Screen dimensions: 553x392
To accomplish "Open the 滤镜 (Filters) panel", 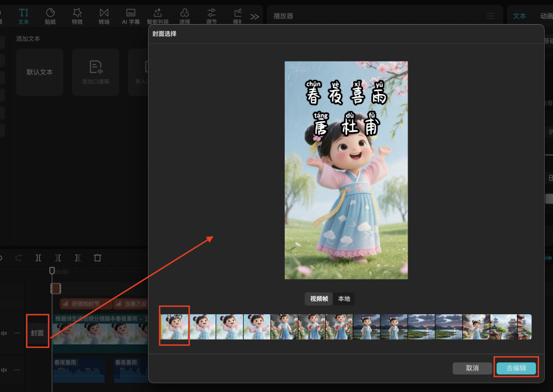I will [x=185, y=16].
